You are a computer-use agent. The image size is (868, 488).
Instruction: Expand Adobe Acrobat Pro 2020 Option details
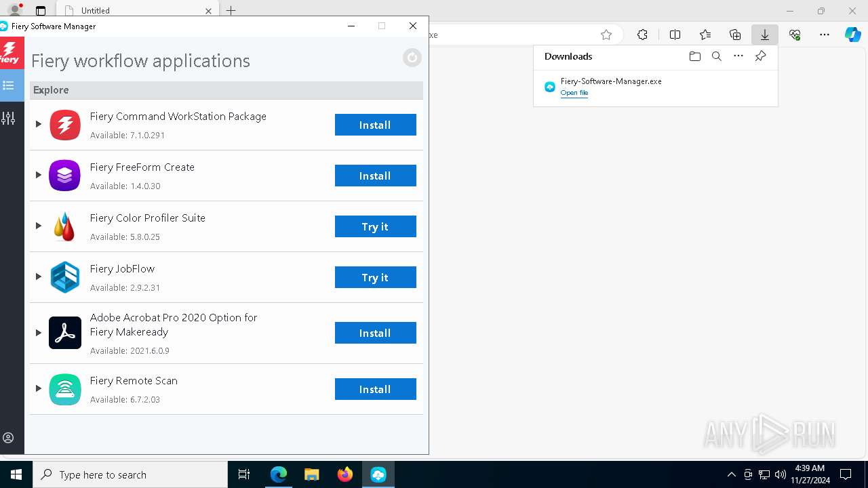[39, 333]
